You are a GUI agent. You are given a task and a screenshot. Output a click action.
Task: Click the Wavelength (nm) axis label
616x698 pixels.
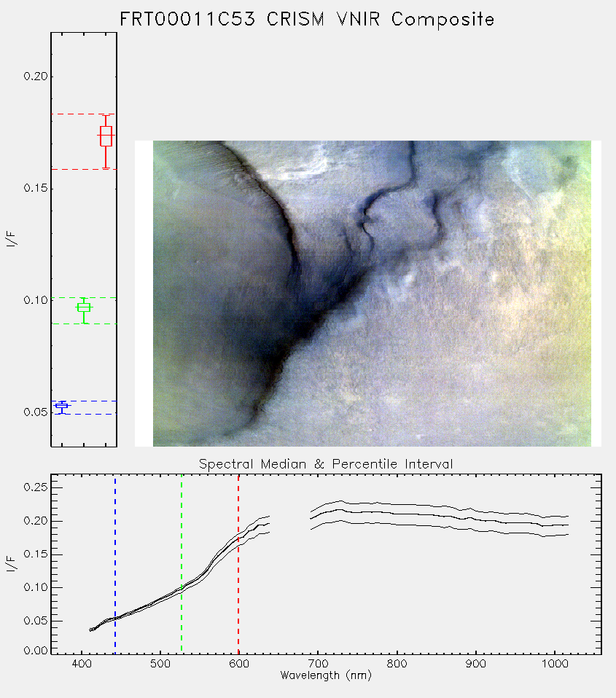(326, 675)
